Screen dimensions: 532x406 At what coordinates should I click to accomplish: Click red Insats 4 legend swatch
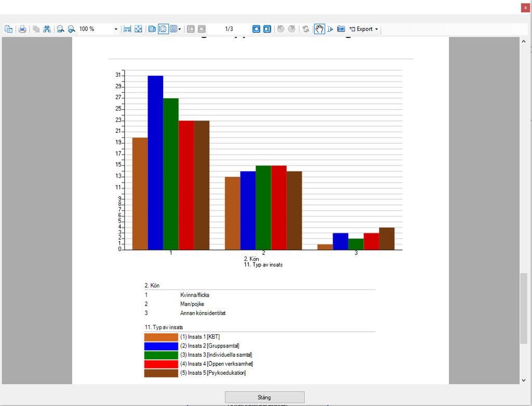(x=161, y=364)
